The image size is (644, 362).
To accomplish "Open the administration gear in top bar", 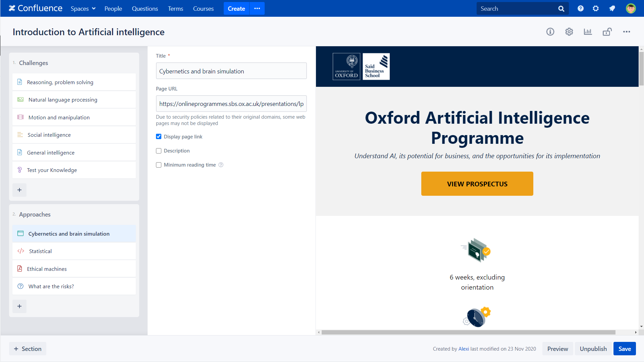I will [596, 9].
